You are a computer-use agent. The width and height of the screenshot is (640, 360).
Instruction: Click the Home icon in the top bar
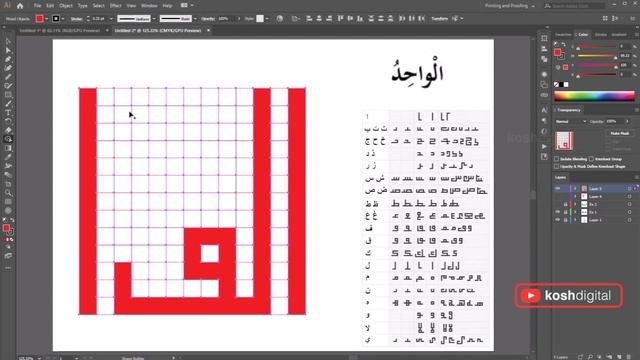[20, 6]
